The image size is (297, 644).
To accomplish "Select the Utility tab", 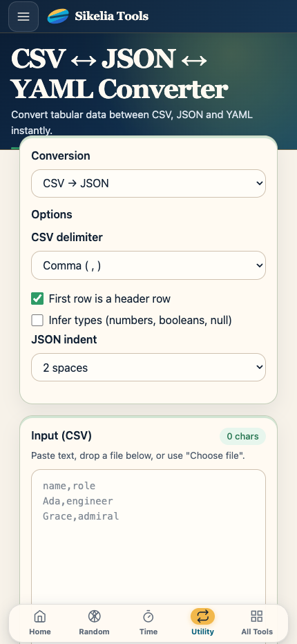I will (202, 623).
